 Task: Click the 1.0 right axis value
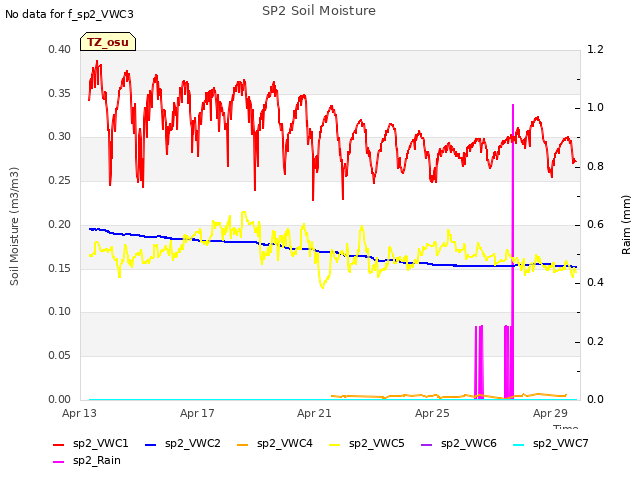click(x=595, y=108)
